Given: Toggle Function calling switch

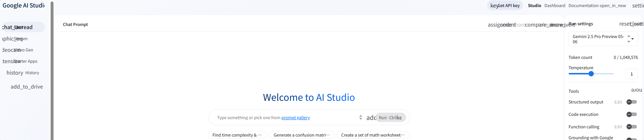Looking at the screenshot, I should (x=632, y=127).
